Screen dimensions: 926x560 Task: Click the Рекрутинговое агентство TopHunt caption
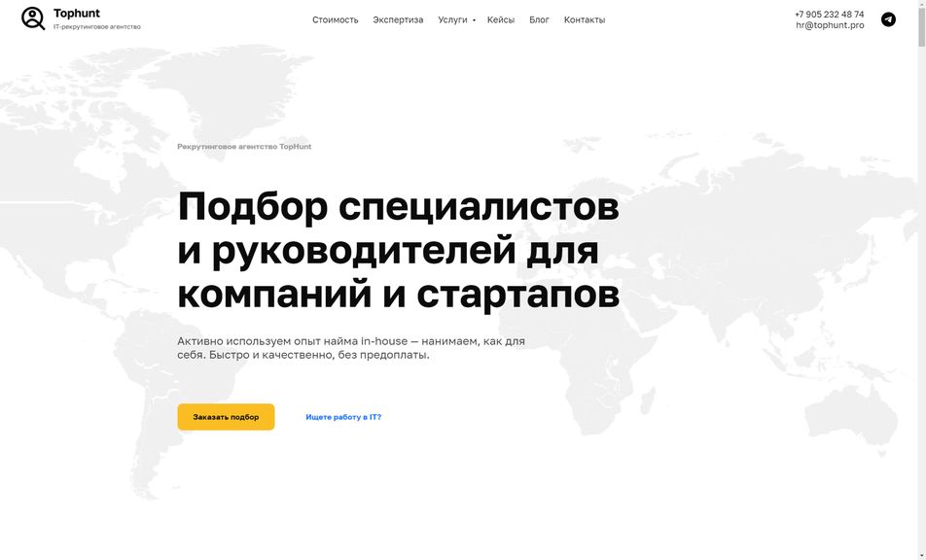(x=244, y=147)
